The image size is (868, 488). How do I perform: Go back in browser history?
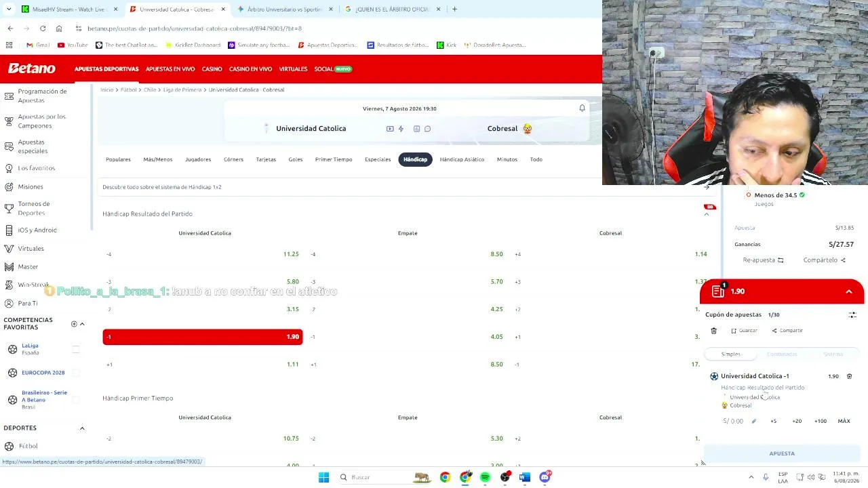click(x=10, y=28)
